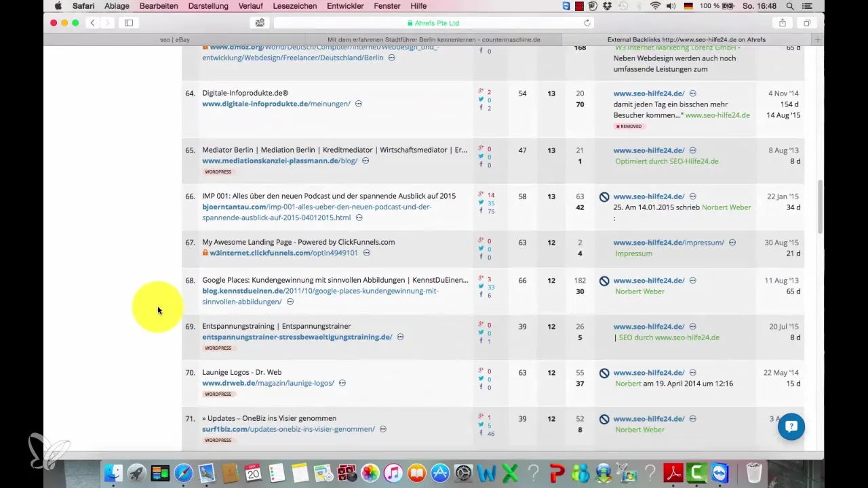Viewport: 868px width, 488px height.
Task: Switch to the 'seo | eBay' tab
Action: point(175,39)
